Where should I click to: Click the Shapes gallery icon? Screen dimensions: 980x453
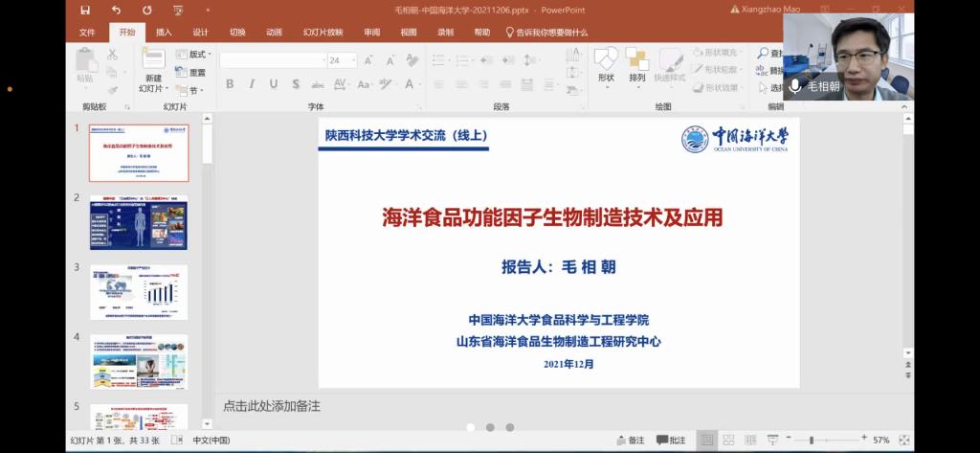tap(605, 59)
